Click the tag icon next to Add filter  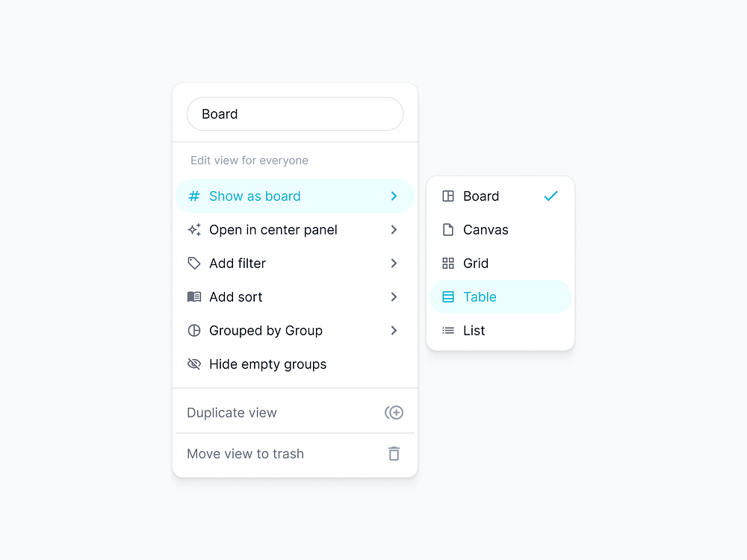point(194,263)
